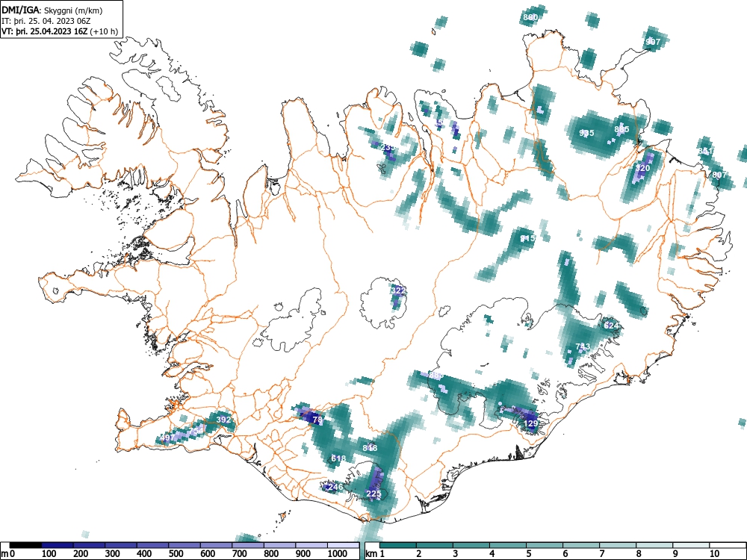Image resolution: width=747 pixels, height=560 pixels.
Task: Click the 392 visibility value label
Action: 223,420
